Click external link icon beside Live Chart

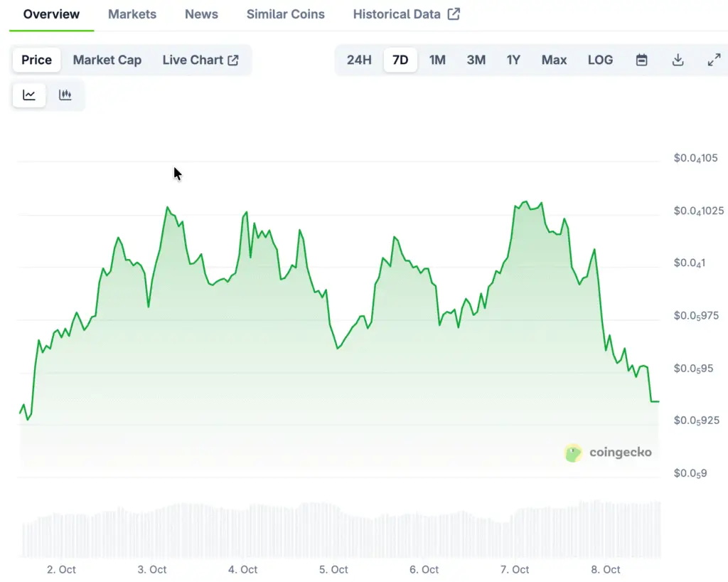point(233,60)
